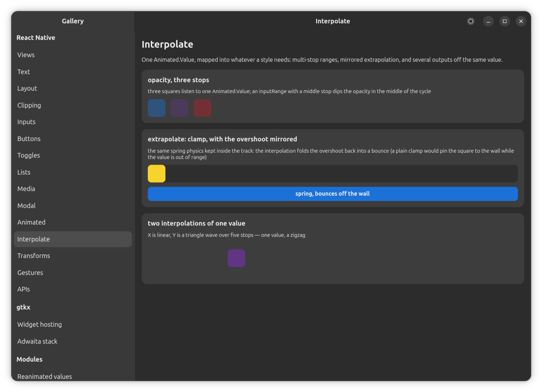Image resolution: width=542 pixels, height=392 pixels.
Task: Click the purple zigzag square
Action: point(236,258)
